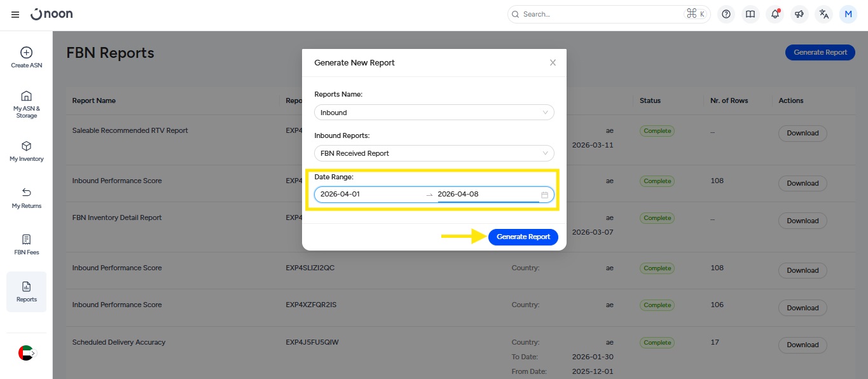Expand the Inbound Reports dropdown
868x379 pixels.
click(434, 153)
